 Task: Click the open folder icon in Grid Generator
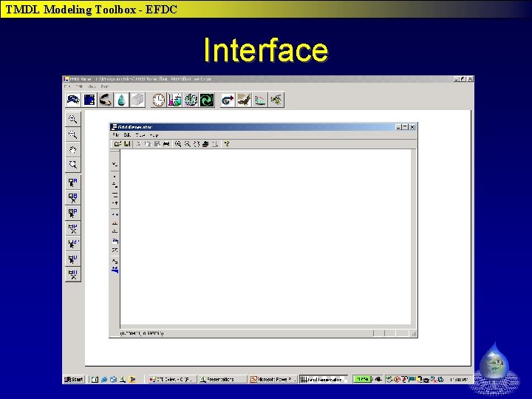(117, 144)
